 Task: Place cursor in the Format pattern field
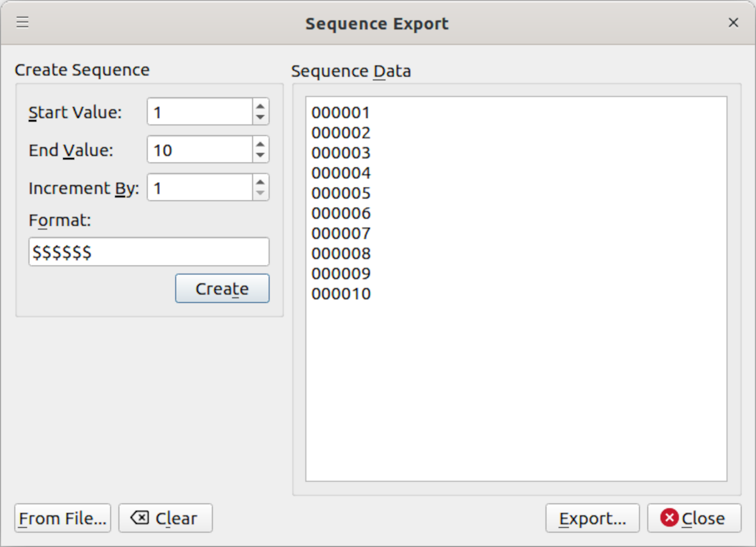click(x=148, y=252)
